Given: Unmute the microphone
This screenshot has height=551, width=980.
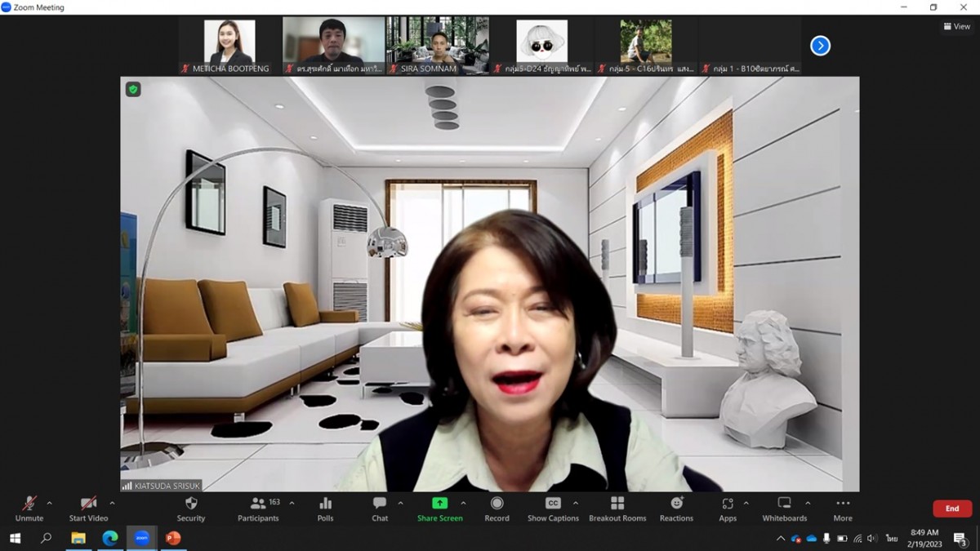Looking at the screenshot, I should tap(29, 504).
